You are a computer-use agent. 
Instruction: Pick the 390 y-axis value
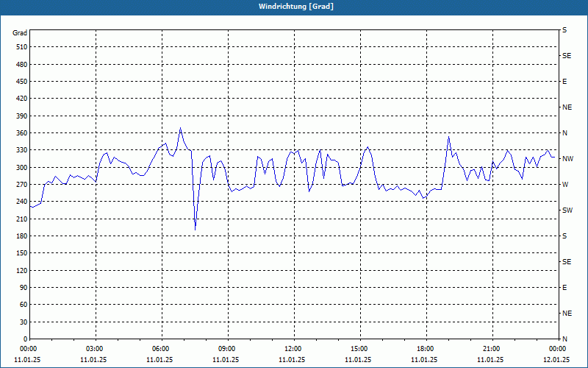tap(22, 116)
